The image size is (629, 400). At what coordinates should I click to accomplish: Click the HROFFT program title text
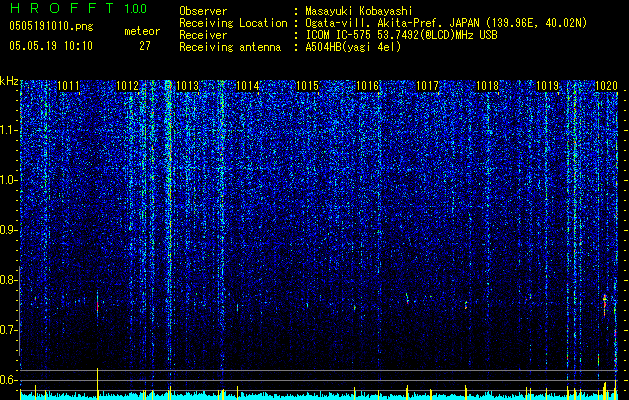(x=63, y=8)
